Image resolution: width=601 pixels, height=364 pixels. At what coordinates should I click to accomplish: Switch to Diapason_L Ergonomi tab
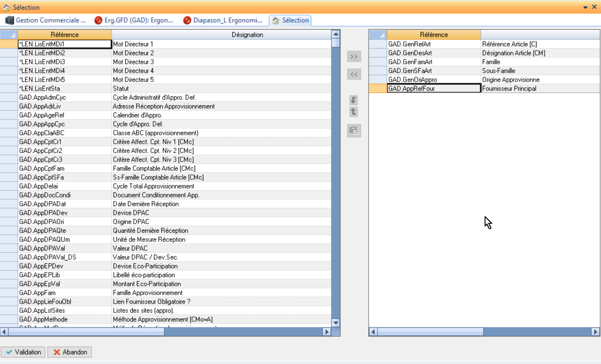[226, 20]
